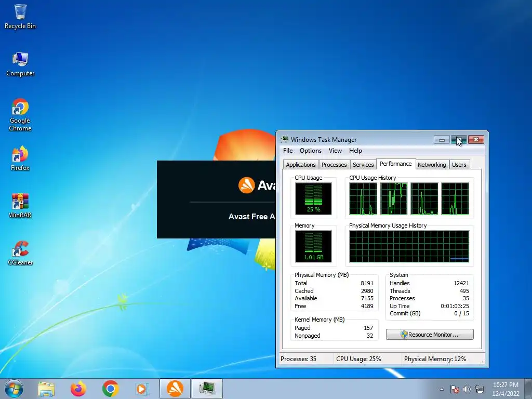Open the Options menu in Task Manager
The height and width of the screenshot is (399, 532).
[311, 151]
